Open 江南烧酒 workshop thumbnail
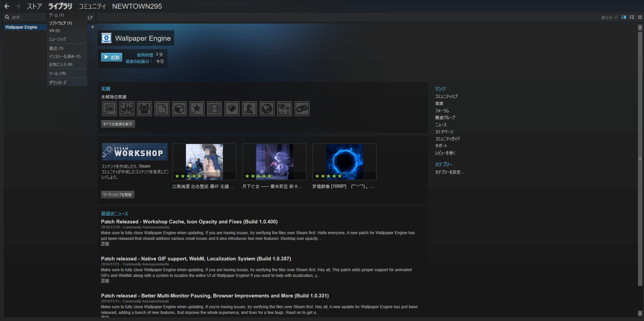Viewport: 644px width, 321px height. tap(204, 162)
